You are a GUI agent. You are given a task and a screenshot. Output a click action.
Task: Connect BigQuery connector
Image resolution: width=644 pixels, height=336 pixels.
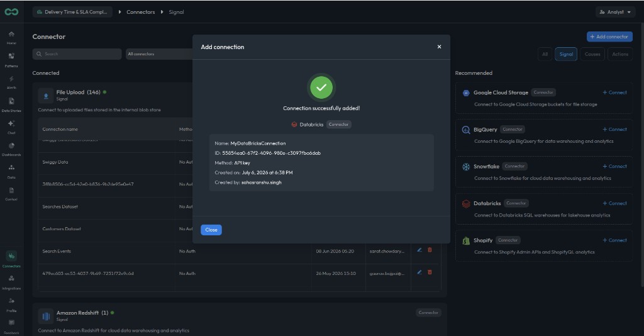(x=614, y=130)
